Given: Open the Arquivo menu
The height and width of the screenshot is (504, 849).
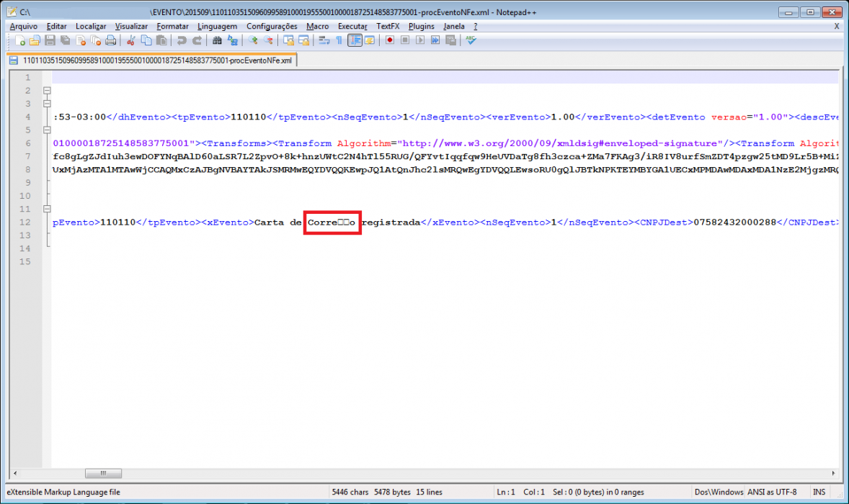Looking at the screenshot, I should (x=23, y=27).
